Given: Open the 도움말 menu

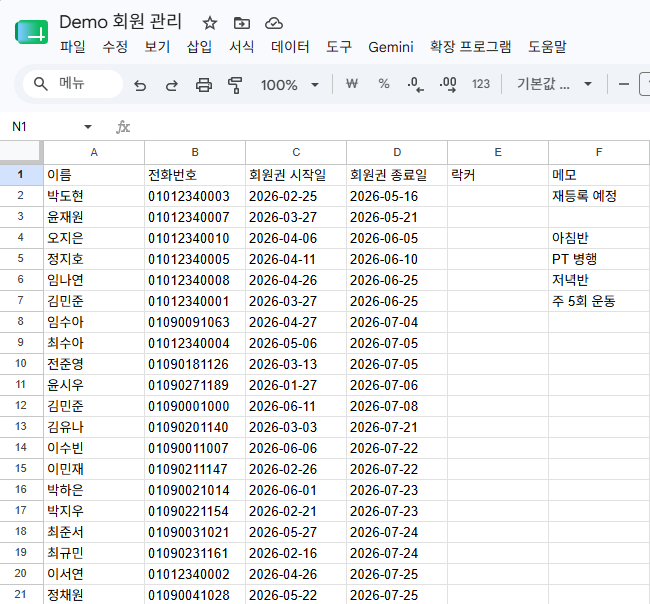Looking at the screenshot, I should tap(547, 46).
